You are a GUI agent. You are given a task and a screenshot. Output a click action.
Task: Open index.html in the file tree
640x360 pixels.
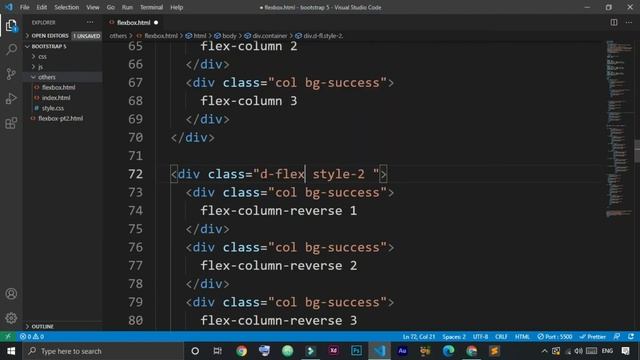[x=56, y=98]
